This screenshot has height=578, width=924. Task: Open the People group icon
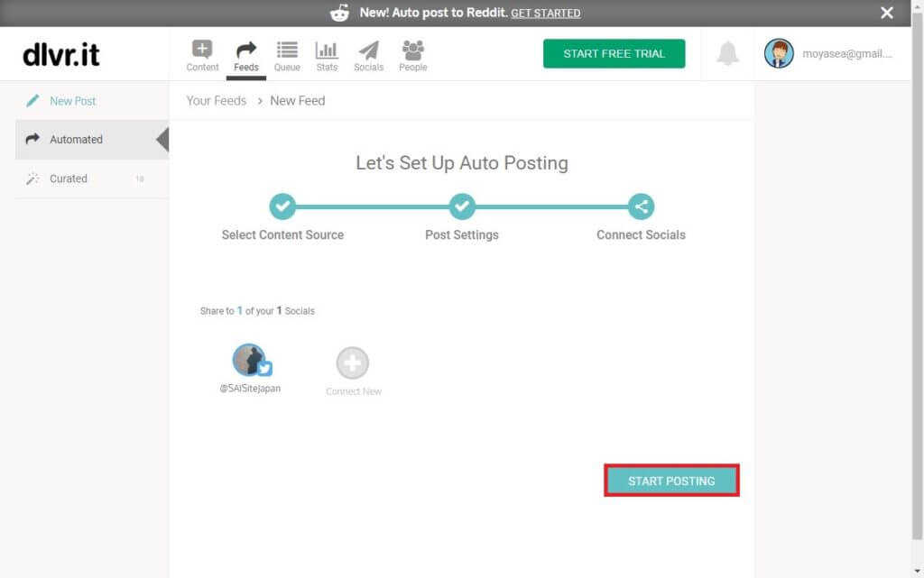coord(412,51)
